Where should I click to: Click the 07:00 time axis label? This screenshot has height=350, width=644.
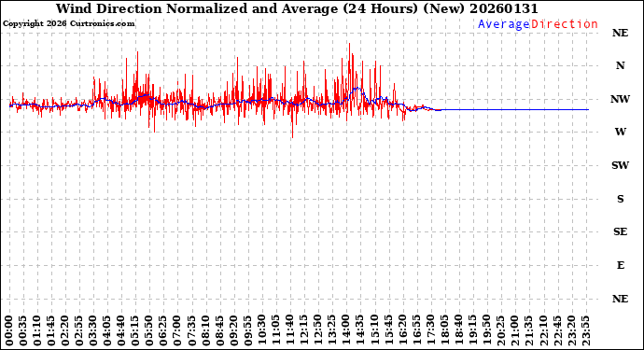click(177, 331)
